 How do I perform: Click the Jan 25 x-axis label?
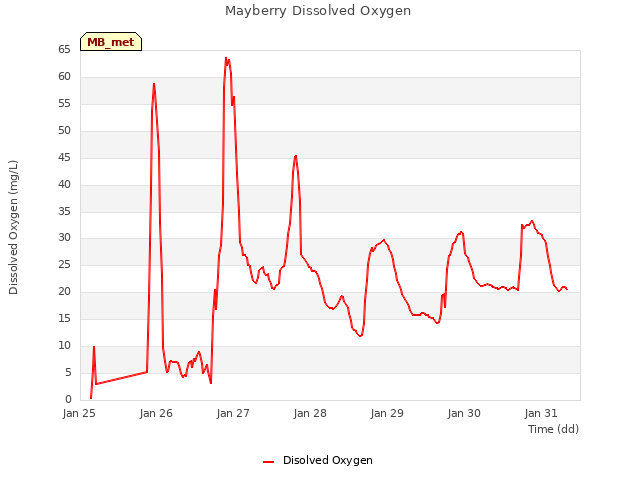79,413
